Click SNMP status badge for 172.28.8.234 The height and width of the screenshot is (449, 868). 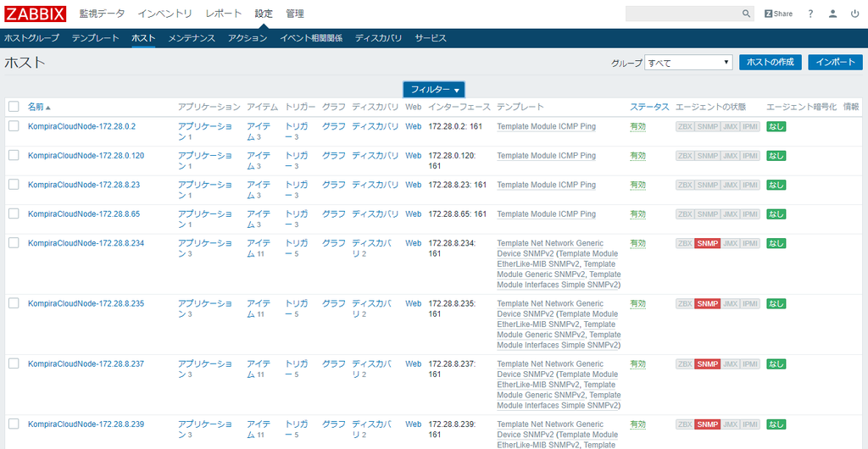[x=708, y=243]
